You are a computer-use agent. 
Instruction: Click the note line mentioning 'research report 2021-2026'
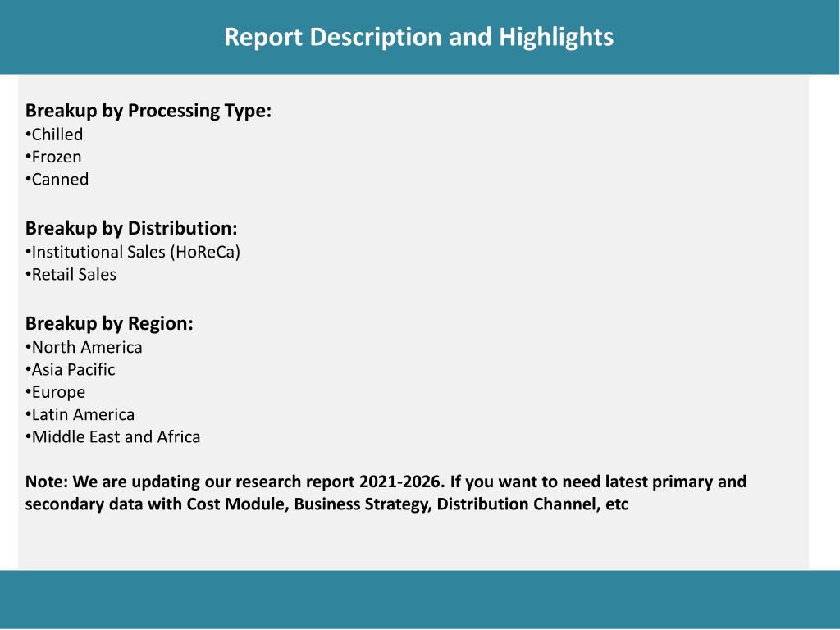[386, 482]
